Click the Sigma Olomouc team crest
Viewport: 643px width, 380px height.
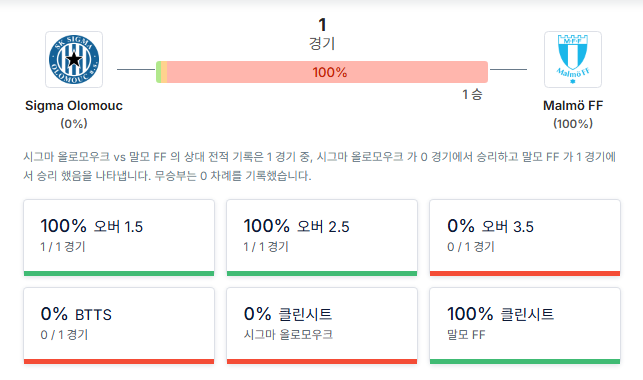pyautogui.click(x=74, y=59)
